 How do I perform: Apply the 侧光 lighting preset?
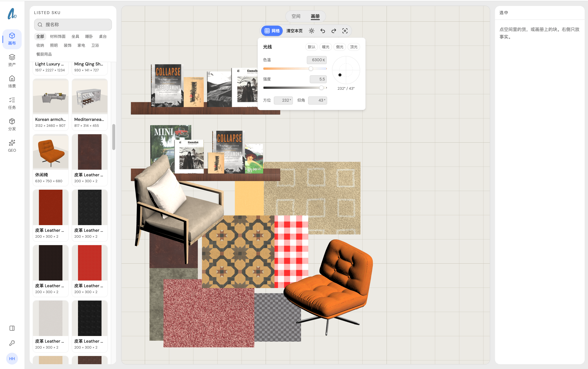click(340, 47)
